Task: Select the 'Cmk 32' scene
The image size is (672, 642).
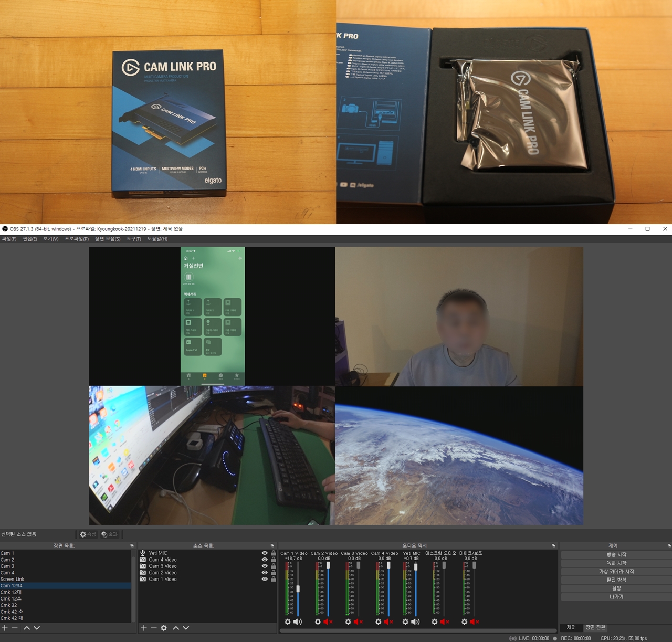Action: tap(65, 605)
